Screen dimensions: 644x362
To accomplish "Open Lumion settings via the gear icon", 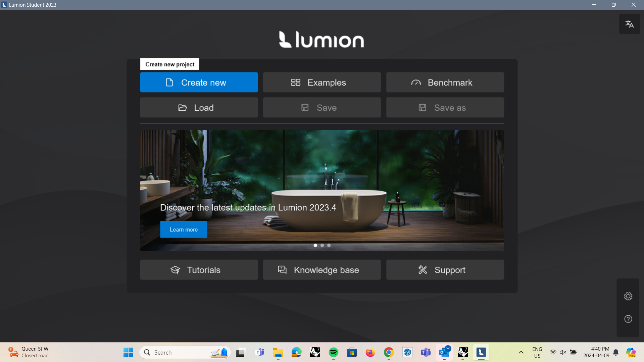I will [x=628, y=296].
